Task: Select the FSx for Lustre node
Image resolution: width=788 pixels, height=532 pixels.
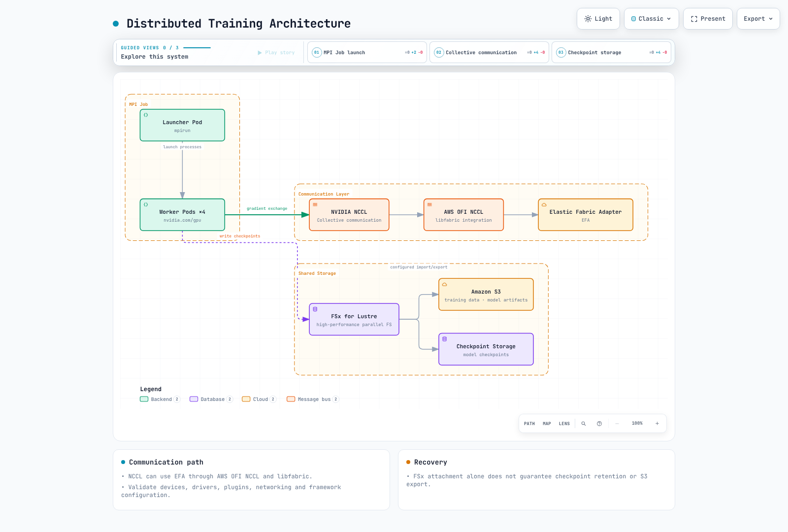Action: coord(354,319)
